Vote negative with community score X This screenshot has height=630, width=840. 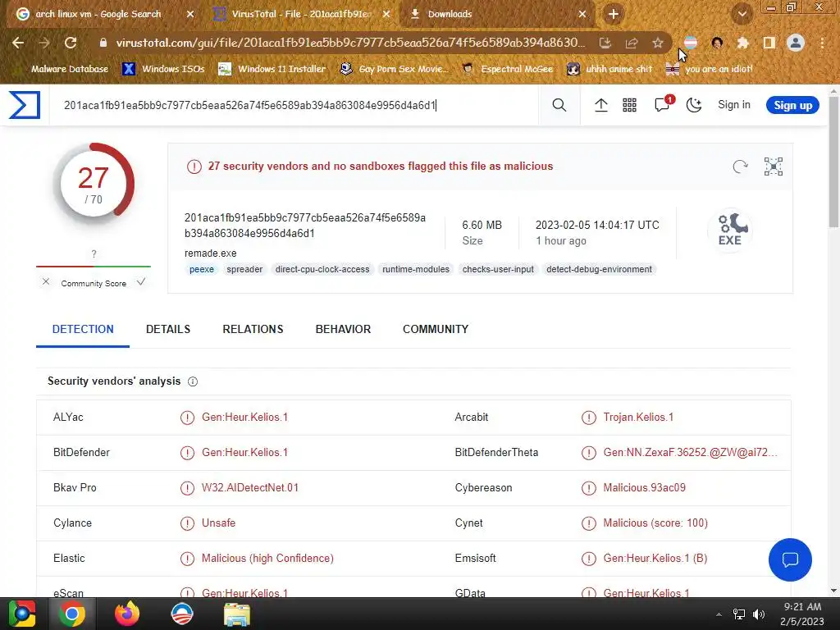[x=46, y=282]
